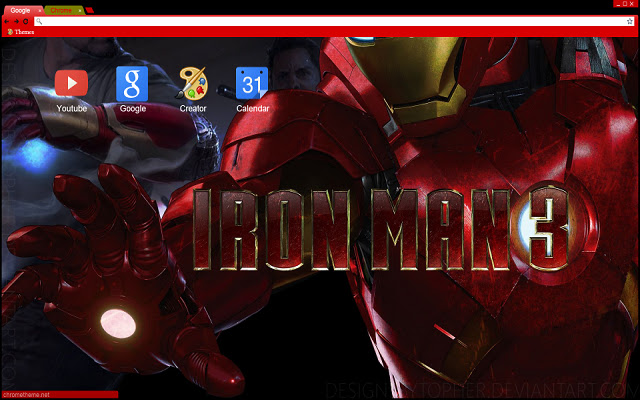Click the search magnifier in address bar

click(39, 21)
